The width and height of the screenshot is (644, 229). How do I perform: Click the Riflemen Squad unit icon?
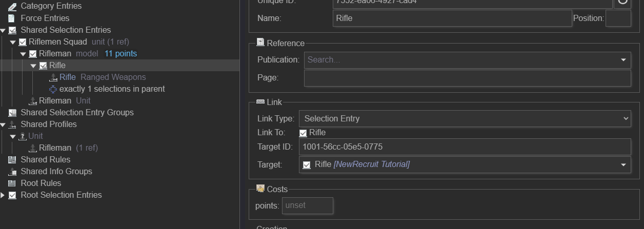[23, 42]
